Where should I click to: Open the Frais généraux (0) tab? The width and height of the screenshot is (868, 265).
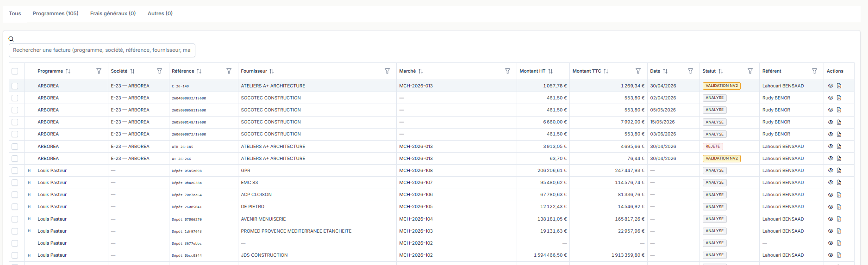tap(113, 13)
